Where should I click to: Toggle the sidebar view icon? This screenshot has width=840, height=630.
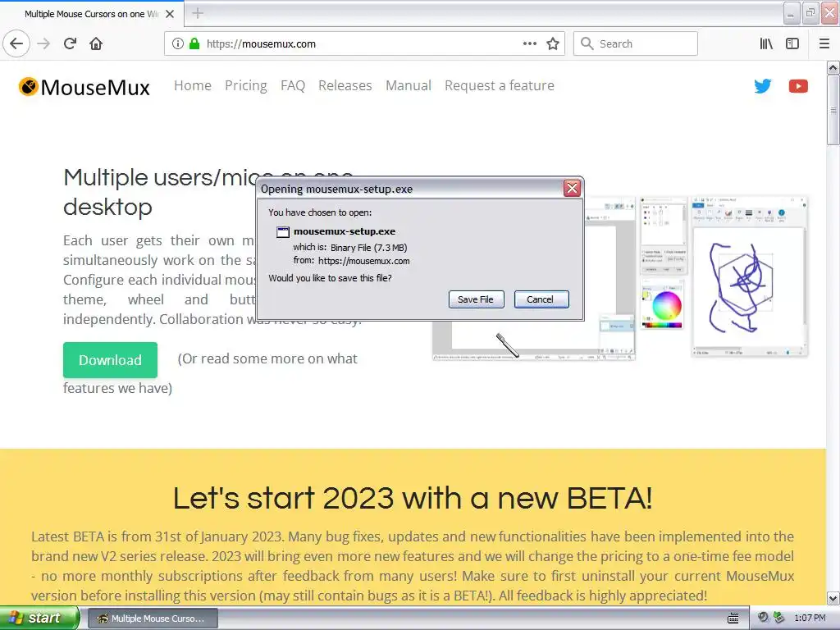coord(792,43)
